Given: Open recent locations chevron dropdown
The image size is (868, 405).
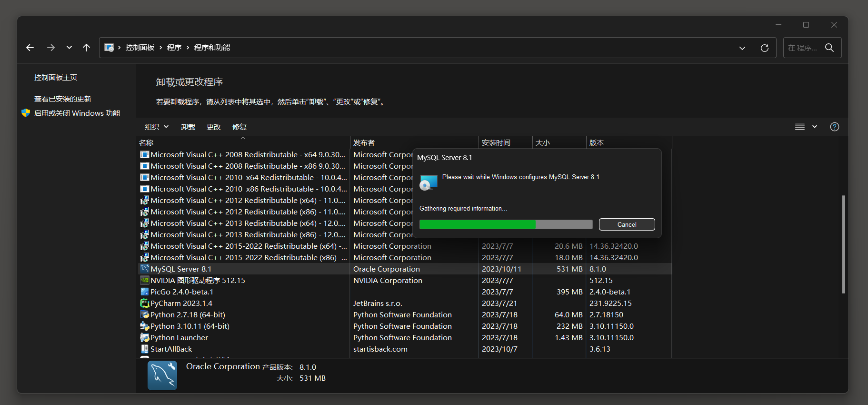Looking at the screenshot, I should click(x=69, y=48).
